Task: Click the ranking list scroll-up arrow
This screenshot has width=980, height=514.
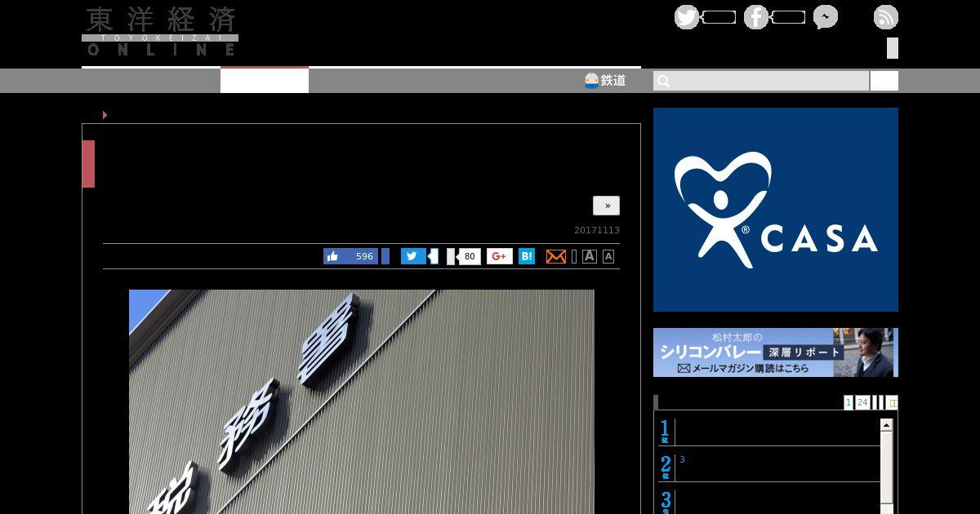Action: (886, 425)
